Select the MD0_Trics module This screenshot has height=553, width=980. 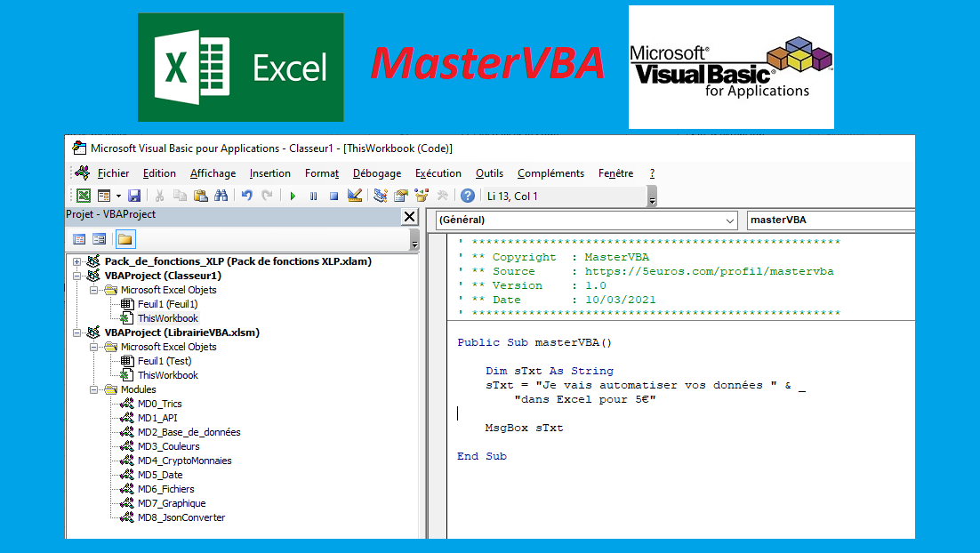click(x=159, y=405)
